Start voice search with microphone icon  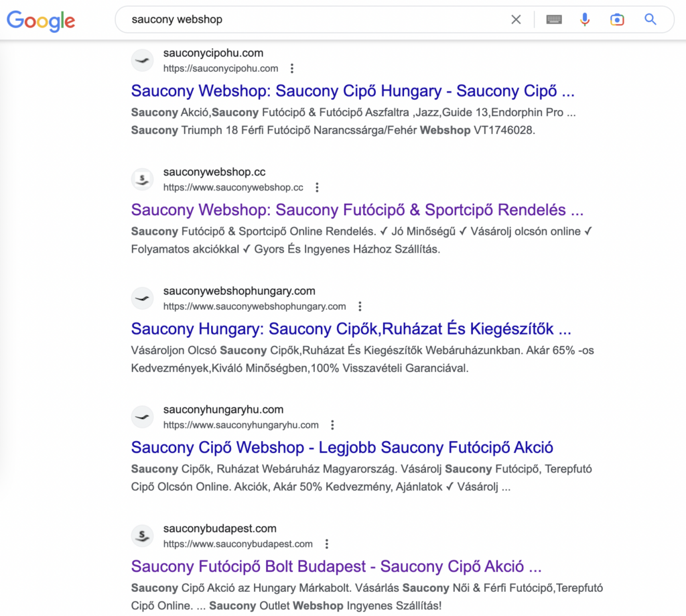pos(585,19)
